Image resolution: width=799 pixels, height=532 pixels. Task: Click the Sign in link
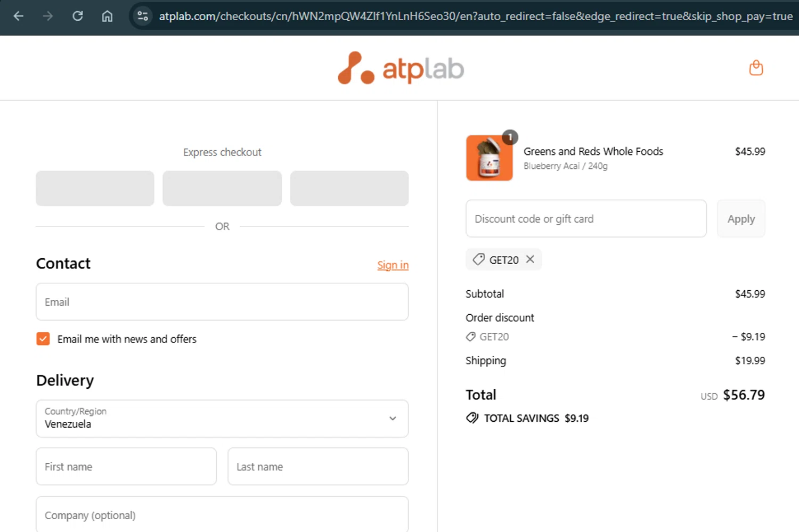coord(393,265)
